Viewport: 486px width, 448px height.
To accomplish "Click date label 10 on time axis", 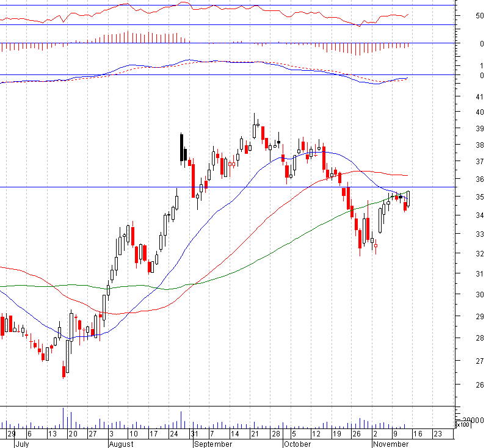I will [133, 434].
